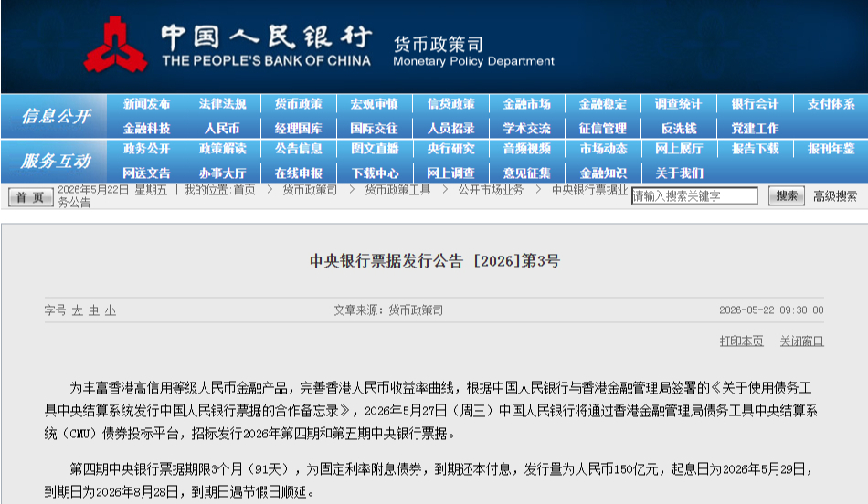Open 音频视频 under 服务互动
Screen dimensions: 868x504
click(x=526, y=149)
